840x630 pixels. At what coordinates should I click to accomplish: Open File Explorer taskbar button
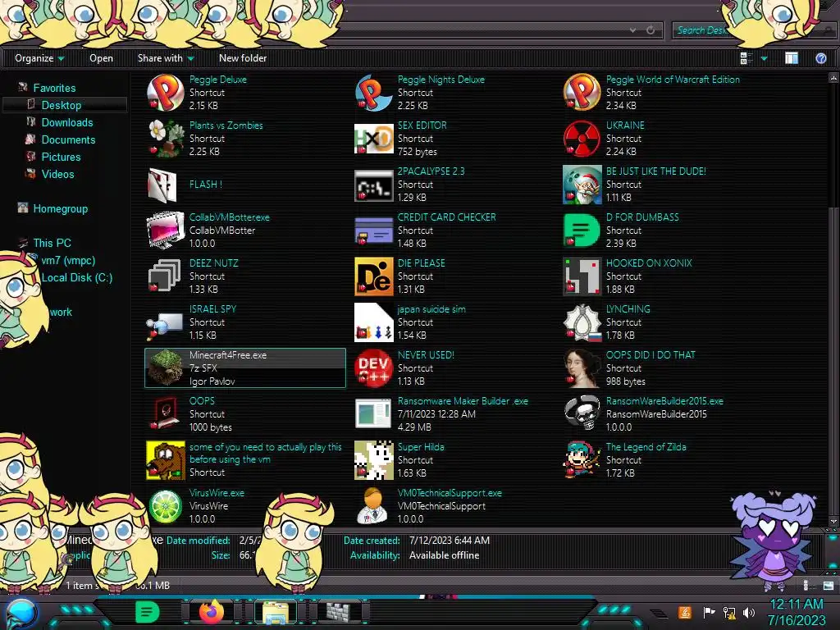click(x=276, y=612)
